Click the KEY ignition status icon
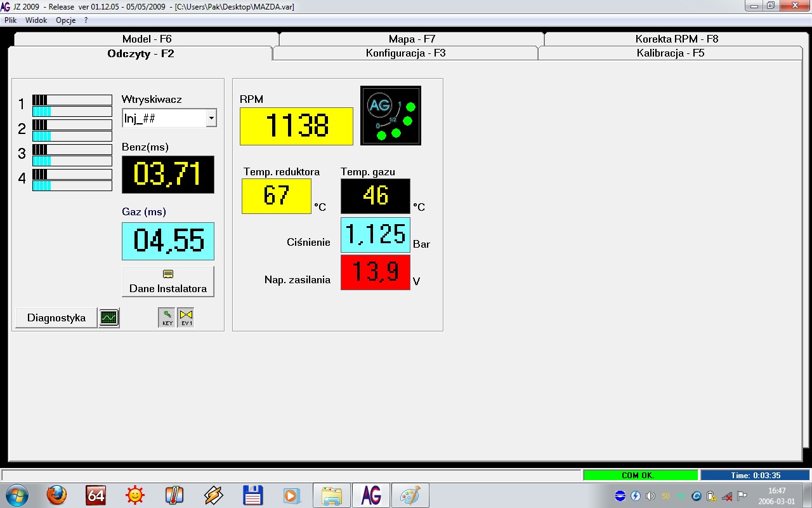Viewport: 812px width, 508px height. pos(167,317)
